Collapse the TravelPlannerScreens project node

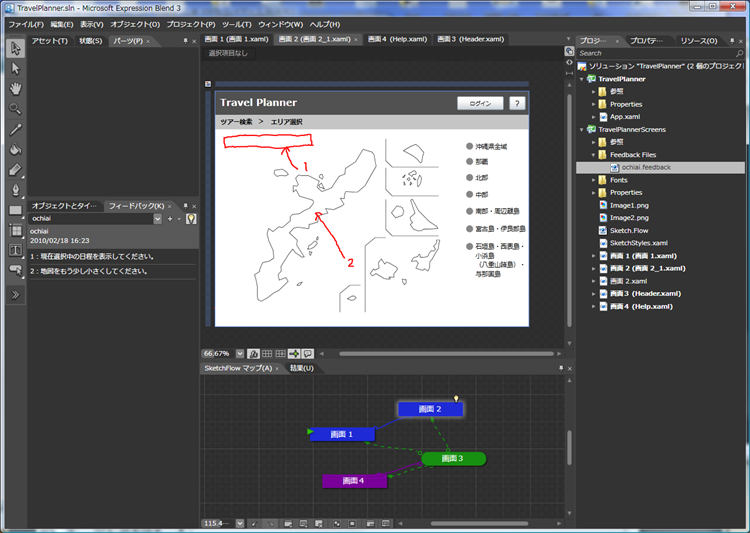point(582,130)
